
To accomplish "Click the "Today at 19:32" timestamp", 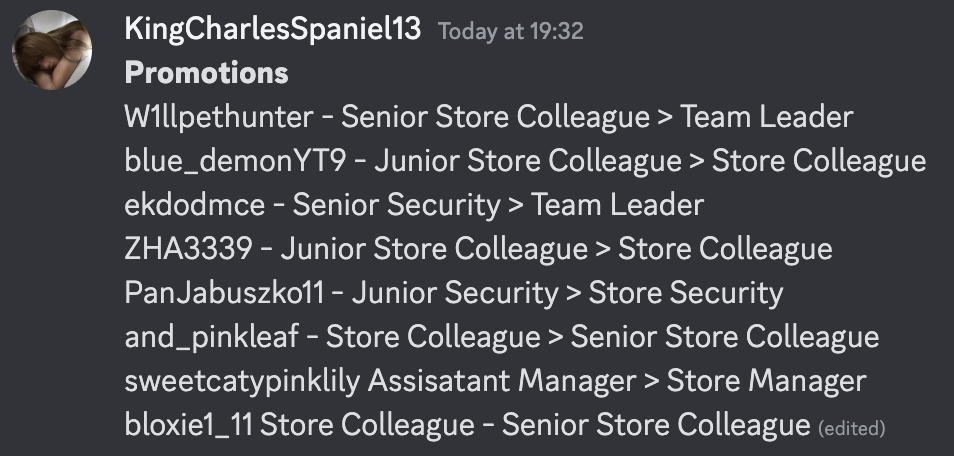I will coord(510,32).
